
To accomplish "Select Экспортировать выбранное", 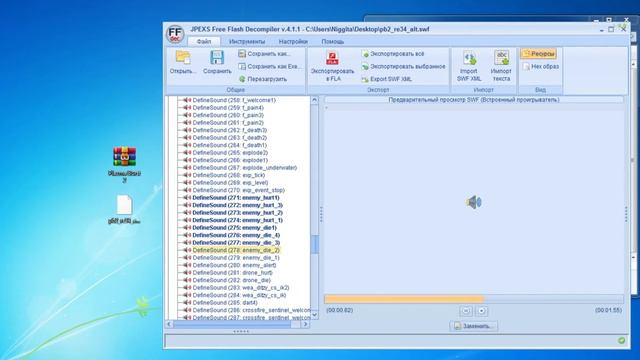I will click(x=403, y=67).
